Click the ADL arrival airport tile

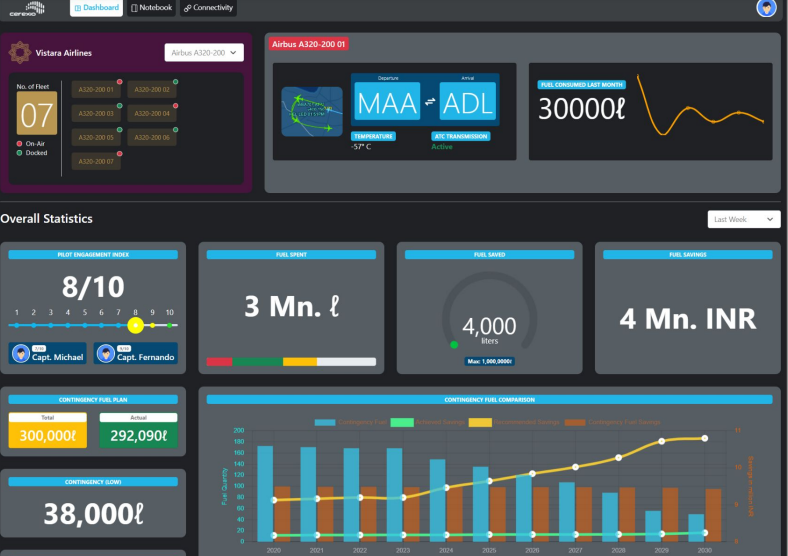[x=467, y=102]
